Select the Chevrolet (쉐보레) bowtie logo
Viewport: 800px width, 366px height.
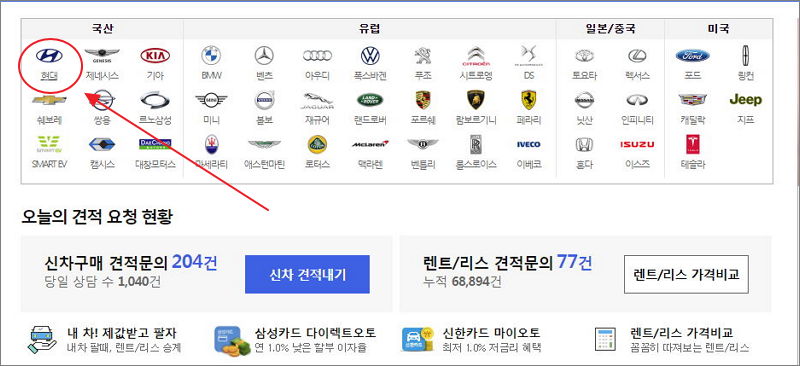pyautogui.click(x=49, y=100)
